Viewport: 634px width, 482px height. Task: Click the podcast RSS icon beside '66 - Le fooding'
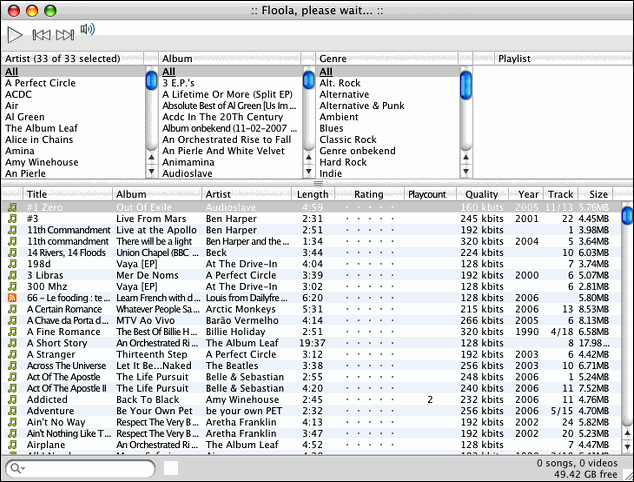(x=12, y=298)
